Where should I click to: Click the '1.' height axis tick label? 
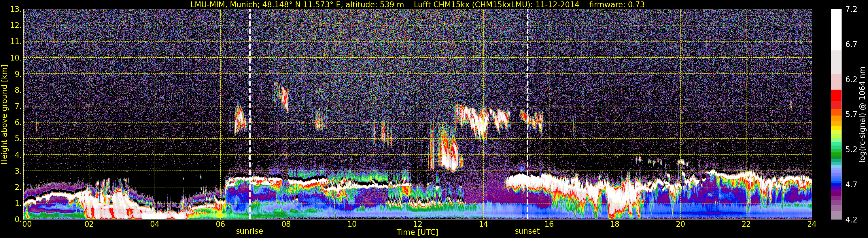18,203
